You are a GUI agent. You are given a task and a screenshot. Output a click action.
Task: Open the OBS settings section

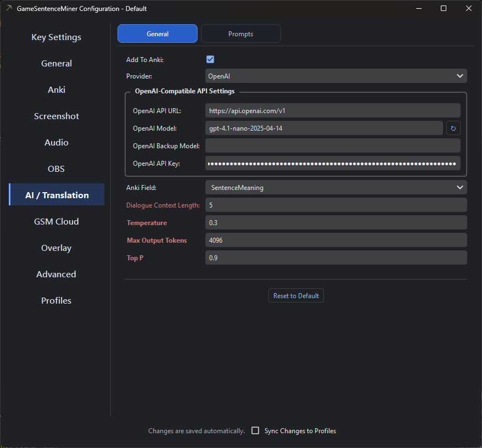[57, 169]
